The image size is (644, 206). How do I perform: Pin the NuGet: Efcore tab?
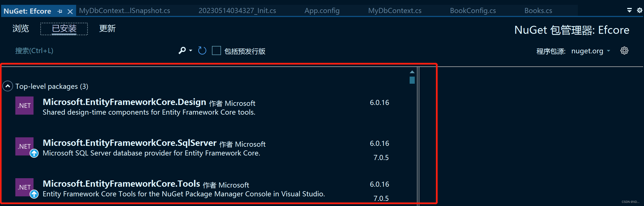(60, 11)
